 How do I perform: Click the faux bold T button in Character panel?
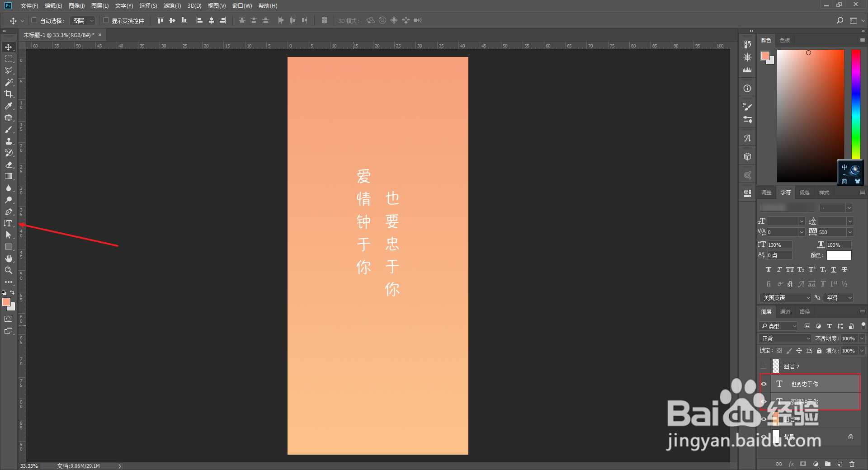pos(768,269)
